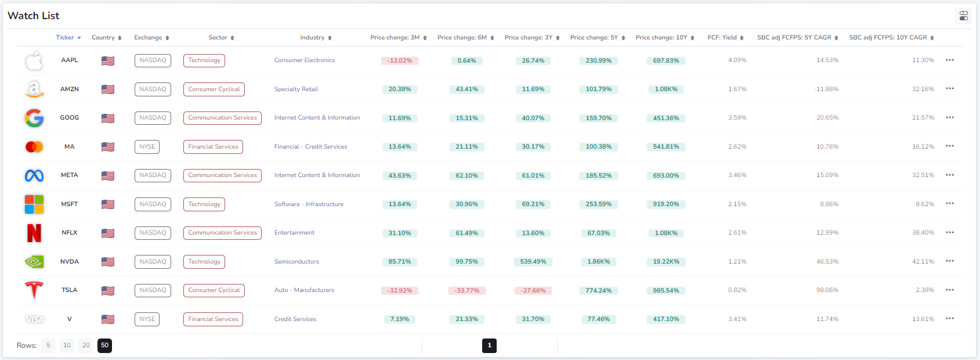Set rows per page to 20
The height and width of the screenshot is (360, 980).
coord(86,345)
